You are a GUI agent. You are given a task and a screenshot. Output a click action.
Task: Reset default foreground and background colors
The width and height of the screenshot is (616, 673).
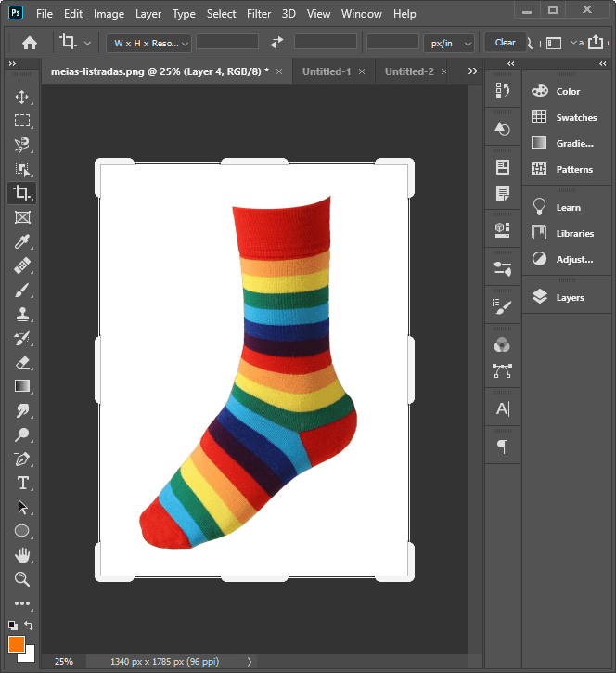tap(13, 626)
